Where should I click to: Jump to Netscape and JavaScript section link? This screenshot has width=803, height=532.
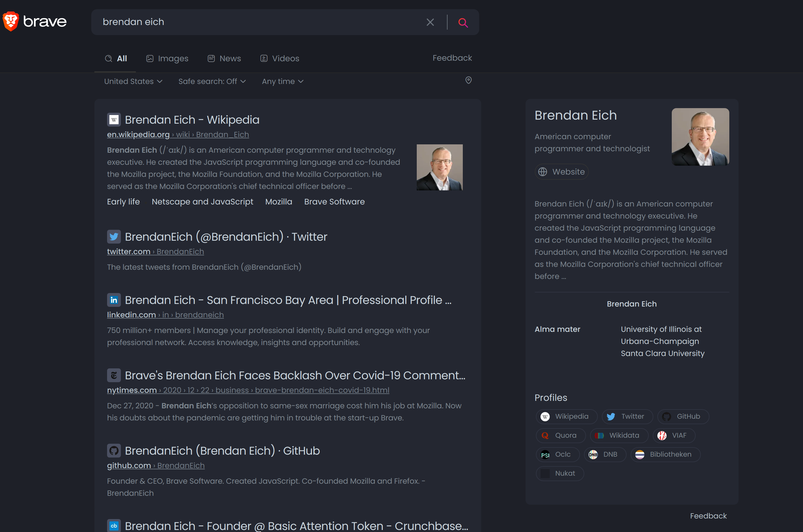(x=202, y=202)
